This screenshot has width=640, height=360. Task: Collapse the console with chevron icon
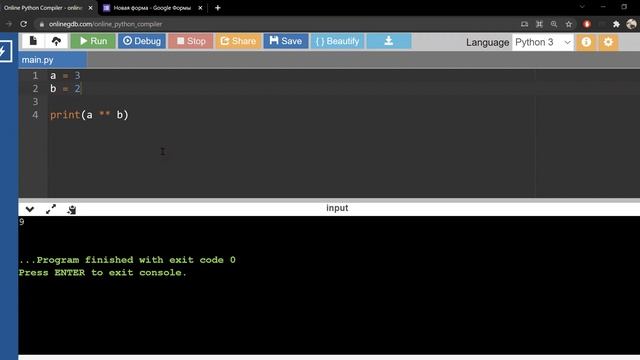(x=29, y=209)
